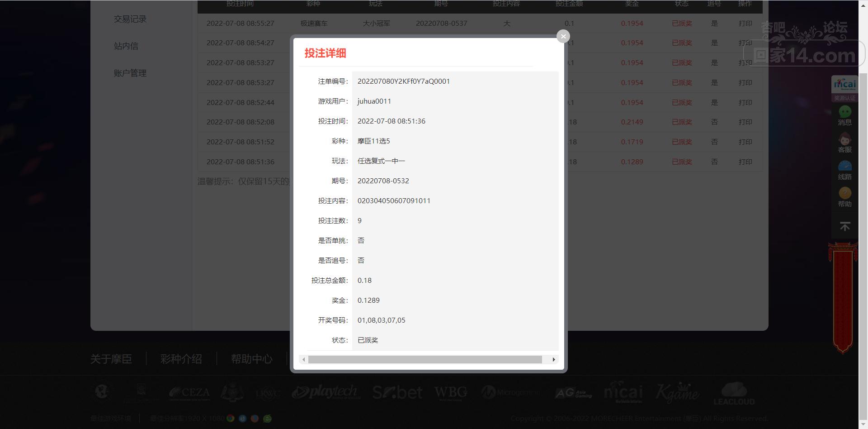Close the 投注详细 dialog with X
The image size is (868, 429).
(563, 36)
